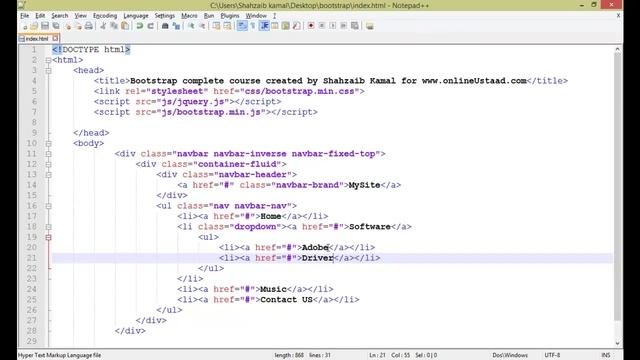Create a new file with the New toolbar icon
The image size is (640, 360).
(x=25, y=26)
